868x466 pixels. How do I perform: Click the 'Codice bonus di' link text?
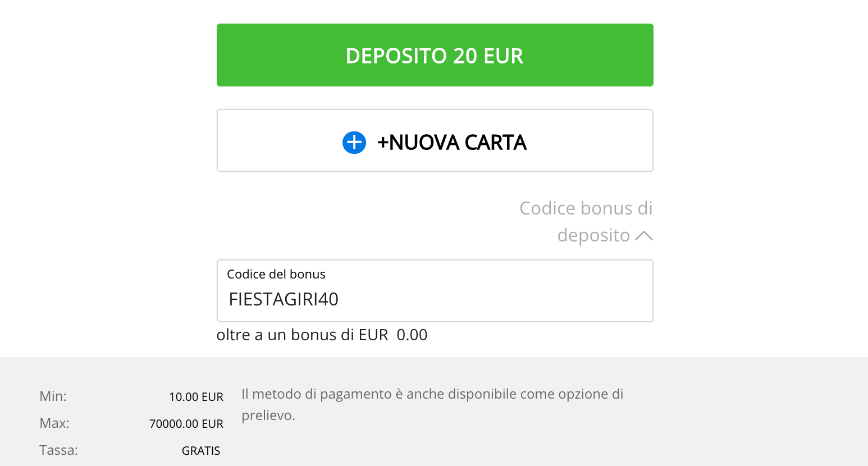[x=586, y=208]
